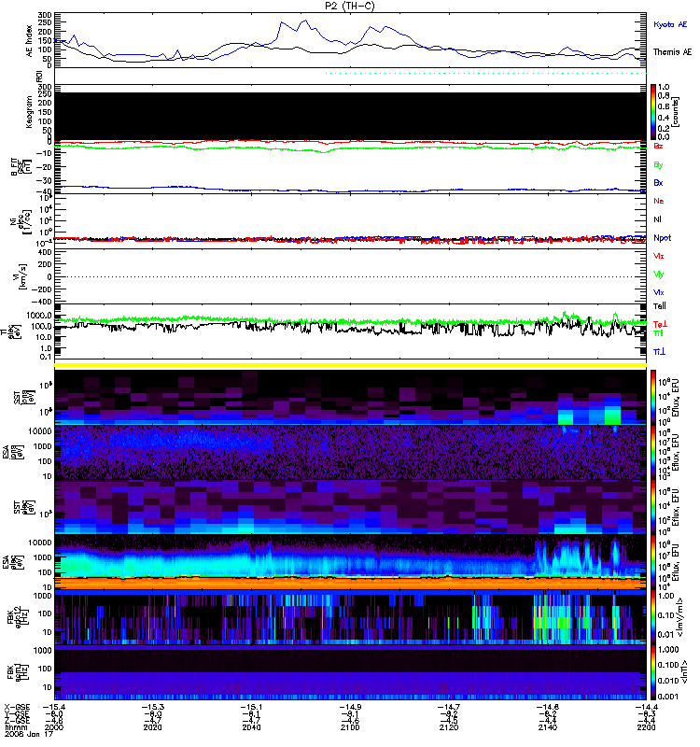Screen dimensions: 700x747
Task: Click the "AE Index" y-axis label
Action: [x=30, y=41]
